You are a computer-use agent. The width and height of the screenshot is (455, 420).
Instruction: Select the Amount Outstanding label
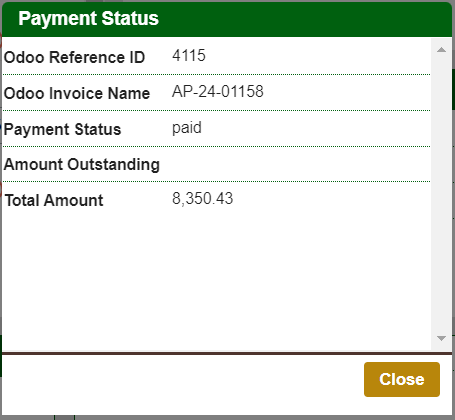point(82,165)
